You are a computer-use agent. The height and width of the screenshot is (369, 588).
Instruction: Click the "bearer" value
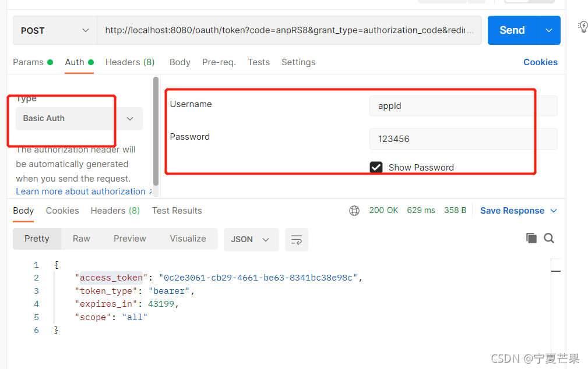click(x=169, y=291)
